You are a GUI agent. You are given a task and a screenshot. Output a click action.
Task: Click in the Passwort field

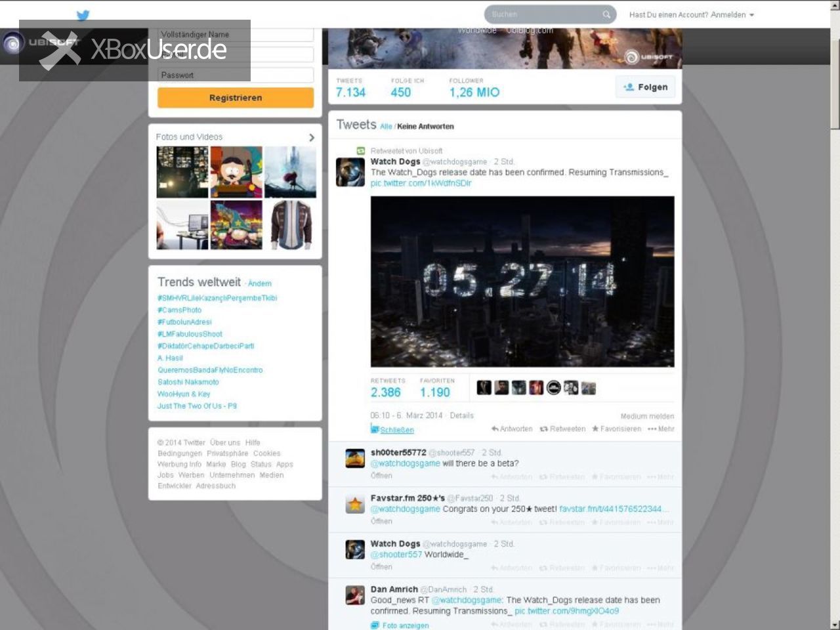(x=236, y=75)
